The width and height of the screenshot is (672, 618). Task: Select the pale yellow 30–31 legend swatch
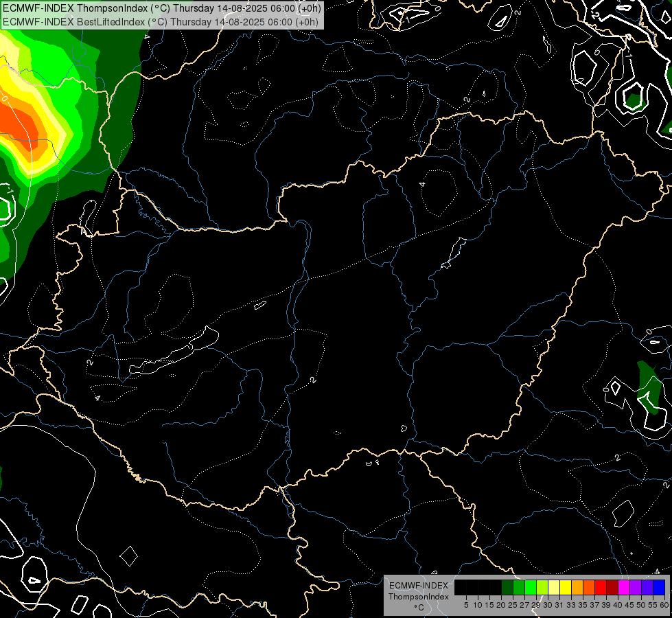pyautogui.click(x=554, y=587)
